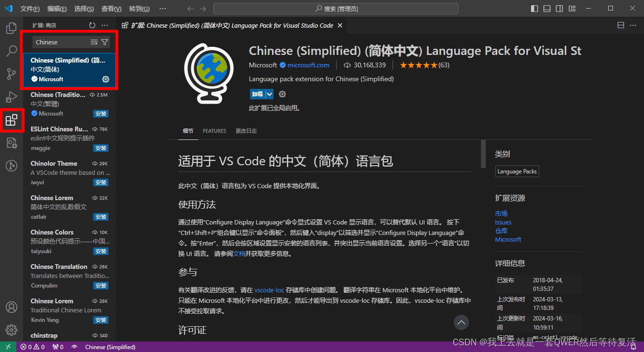Open the Run and Debug view

(11, 97)
